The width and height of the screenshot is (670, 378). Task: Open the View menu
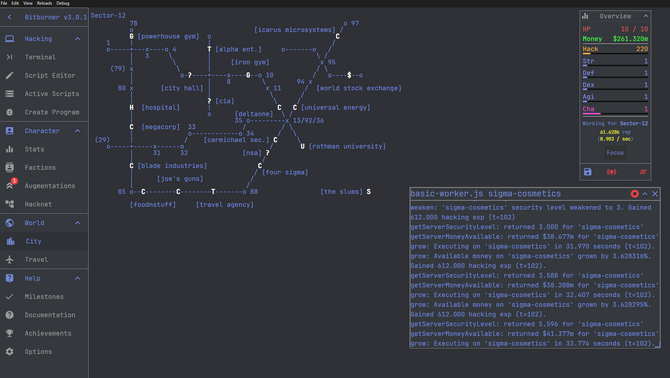point(28,3)
